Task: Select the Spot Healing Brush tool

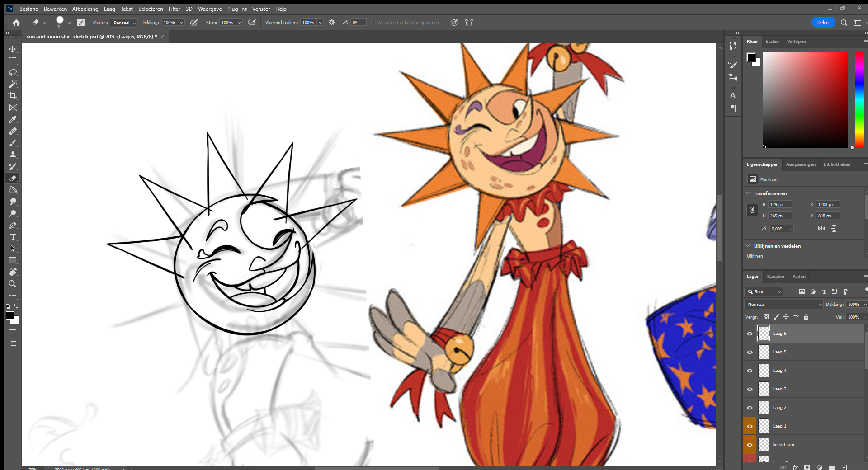Action: (13, 131)
